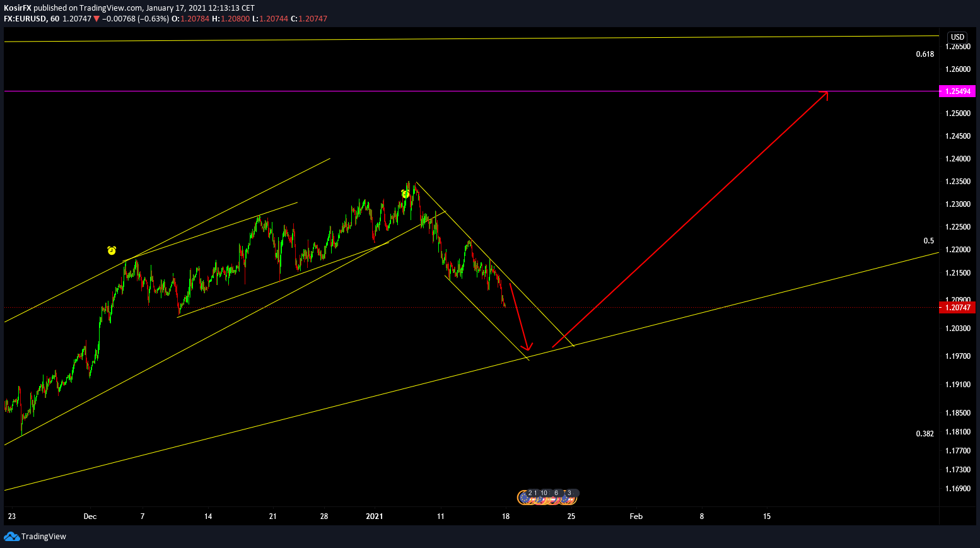Viewport: 980px width, 548px height.
Task: Click the 1.23500 price axis label
Action: (958, 182)
